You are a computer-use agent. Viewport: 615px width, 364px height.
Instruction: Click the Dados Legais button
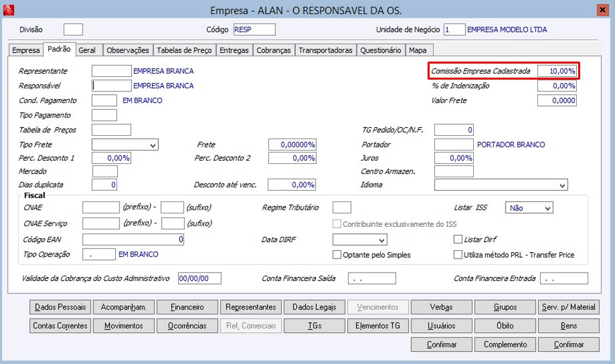(315, 307)
